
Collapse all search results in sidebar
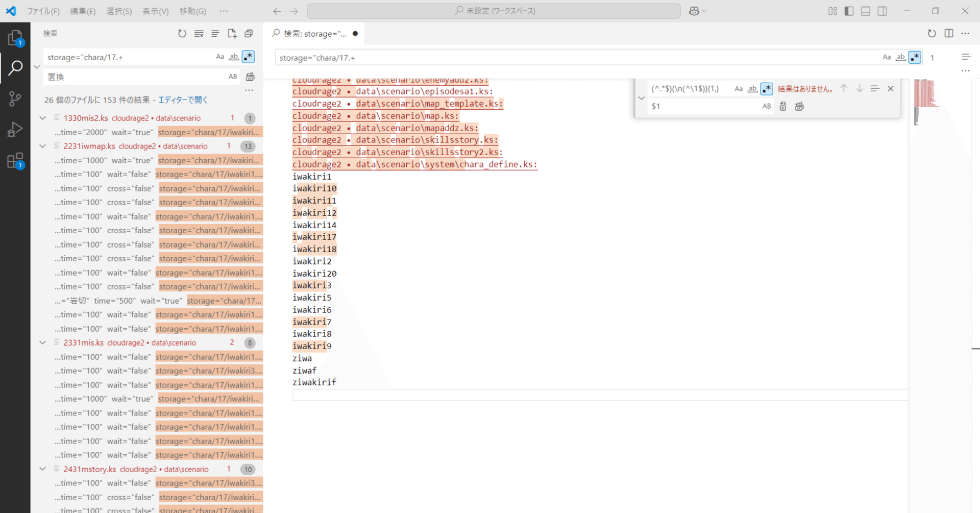click(249, 34)
